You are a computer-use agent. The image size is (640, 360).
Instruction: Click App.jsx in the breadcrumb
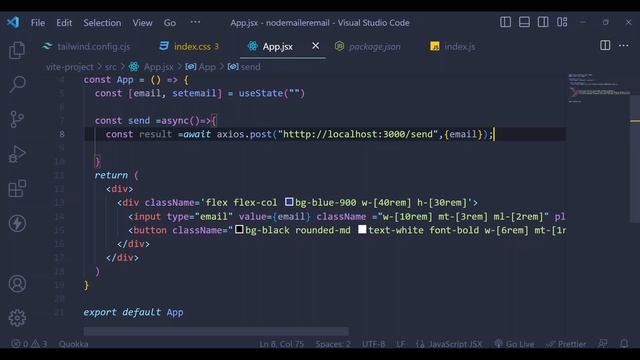151,67
